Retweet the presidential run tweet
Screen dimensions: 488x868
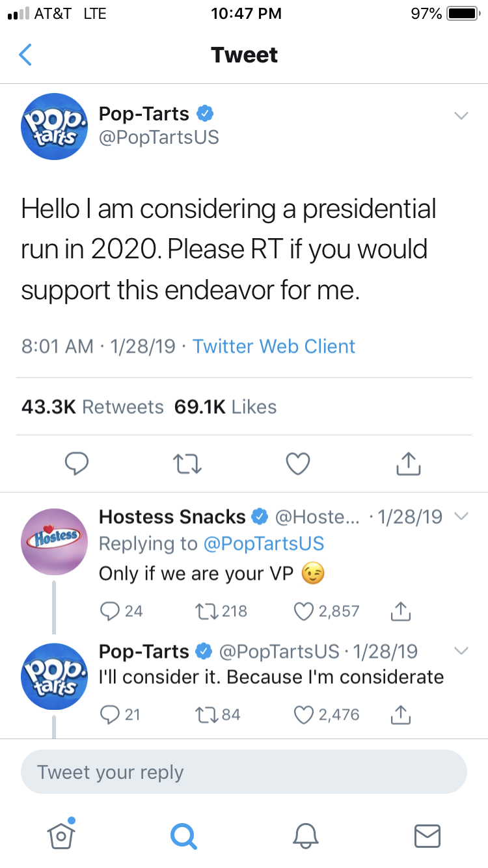pyautogui.click(x=188, y=463)
